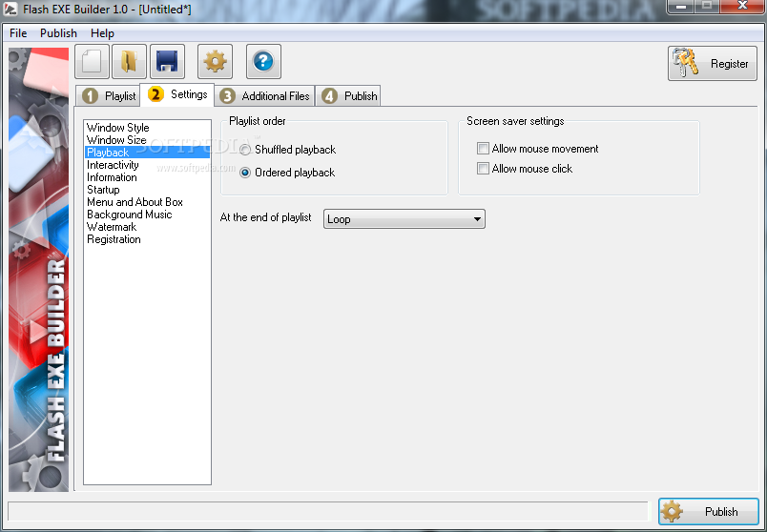Open options with the gear toolbar icon
This screenshot has width=767, height=532.
point(216,61)
